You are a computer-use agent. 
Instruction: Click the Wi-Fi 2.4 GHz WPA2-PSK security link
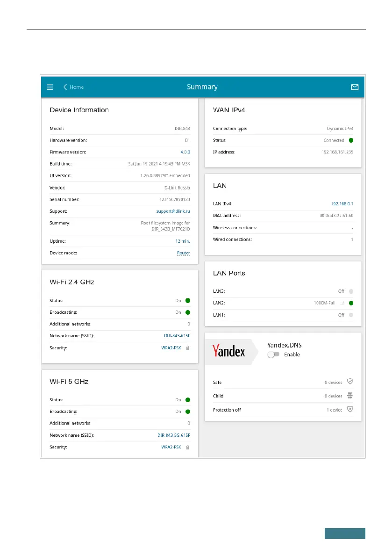pos(171,348)
